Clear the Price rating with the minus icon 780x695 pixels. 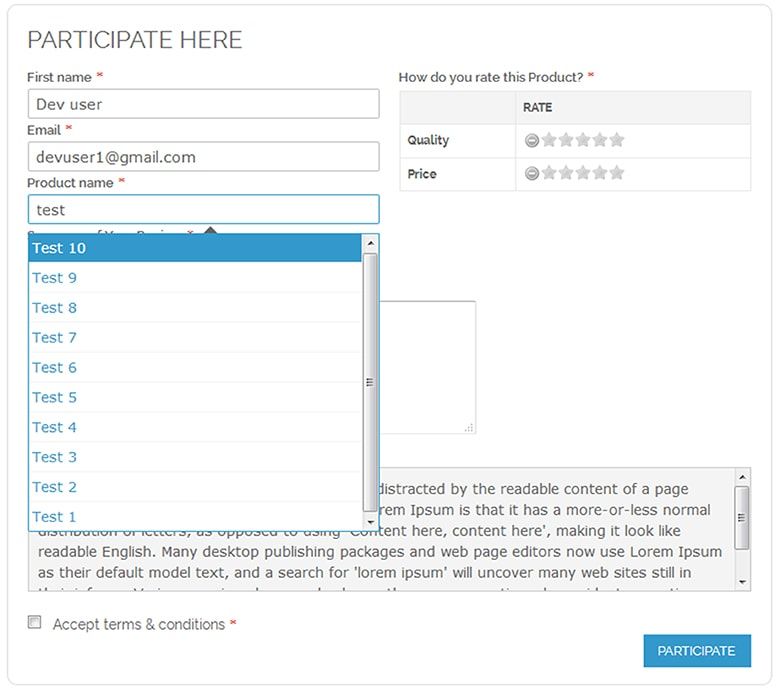coord(532,173)
